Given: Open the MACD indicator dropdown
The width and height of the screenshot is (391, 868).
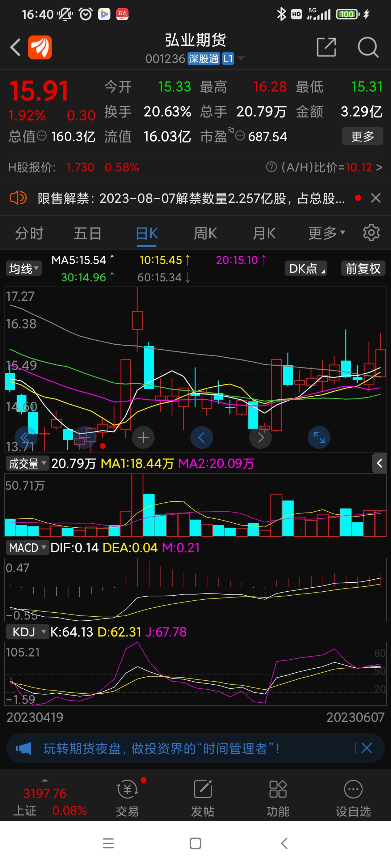Looking at the screenshot, I should coord(28,548).
